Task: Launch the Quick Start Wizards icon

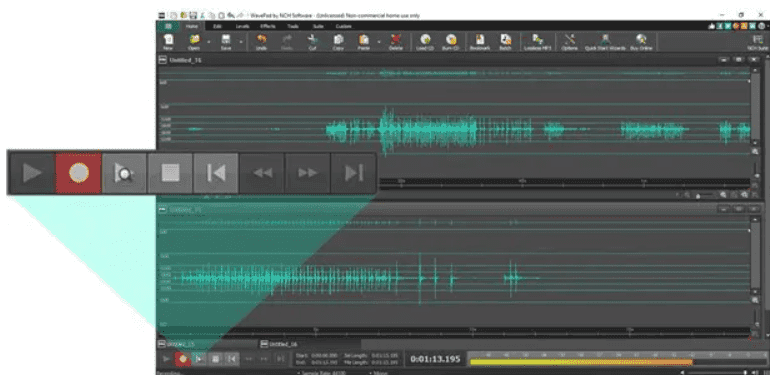Action: click(x=605, y=42)
